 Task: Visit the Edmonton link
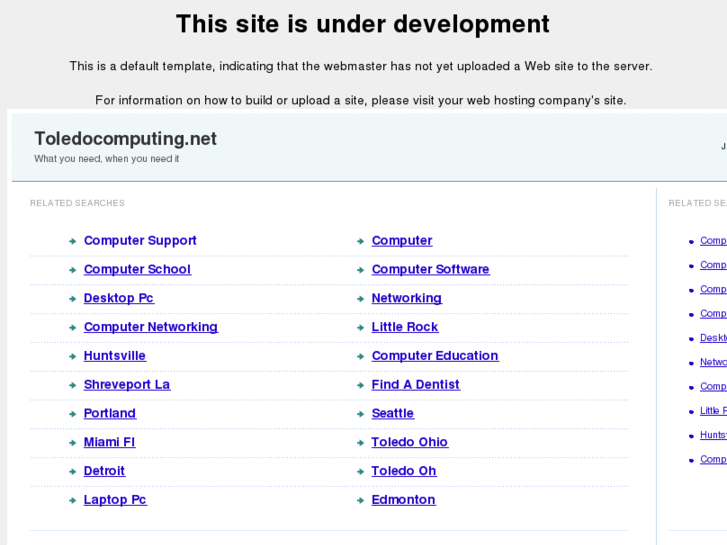403,500
